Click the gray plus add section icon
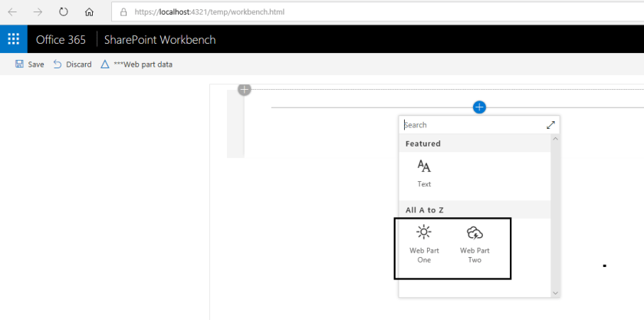Screen dimensions: 644x320 (245, 89)
